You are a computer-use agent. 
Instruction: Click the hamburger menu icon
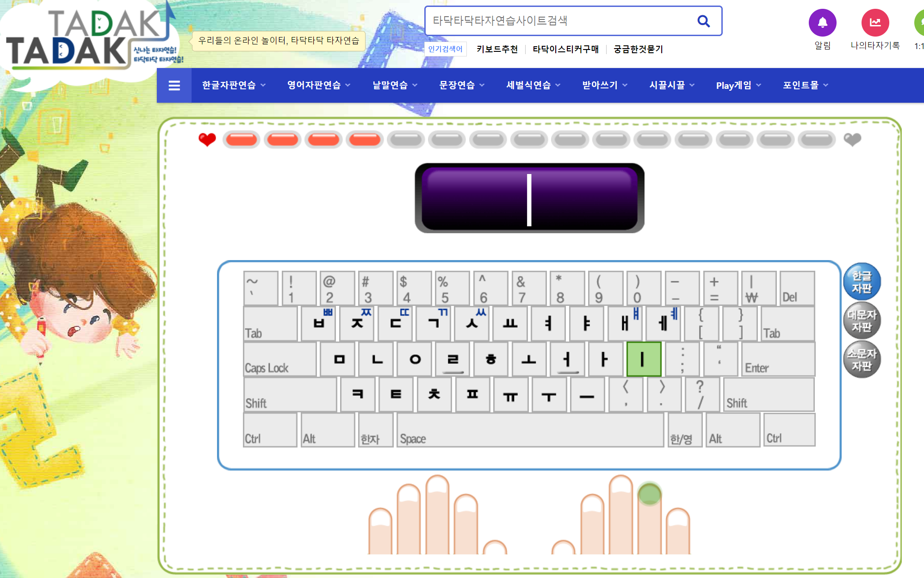pyautogui.click(x=174, y=86)
